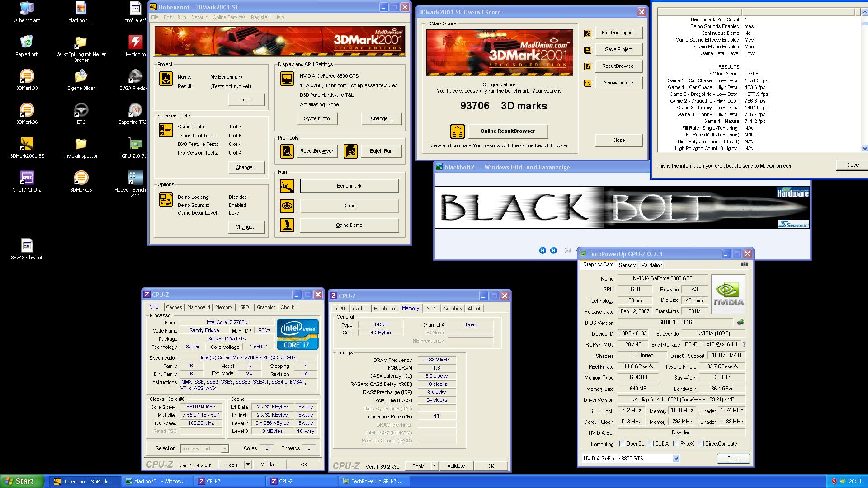
Task: Click Close button in the GPU-Z window
Action: click(733, 459)
